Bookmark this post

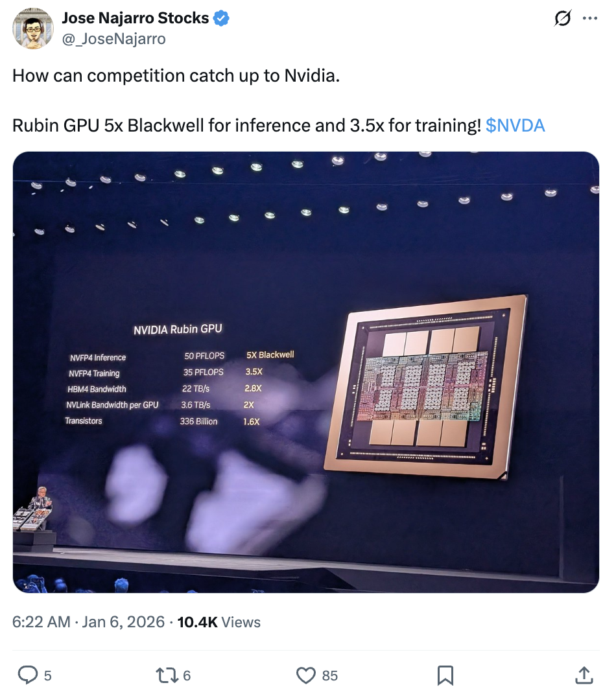445,675
